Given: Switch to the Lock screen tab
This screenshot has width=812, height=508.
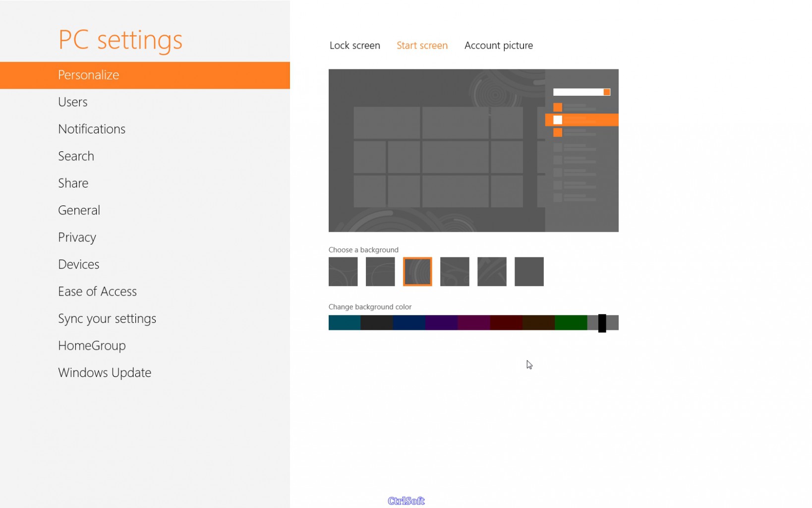Looking at the screenshot, I should [355, 46].
